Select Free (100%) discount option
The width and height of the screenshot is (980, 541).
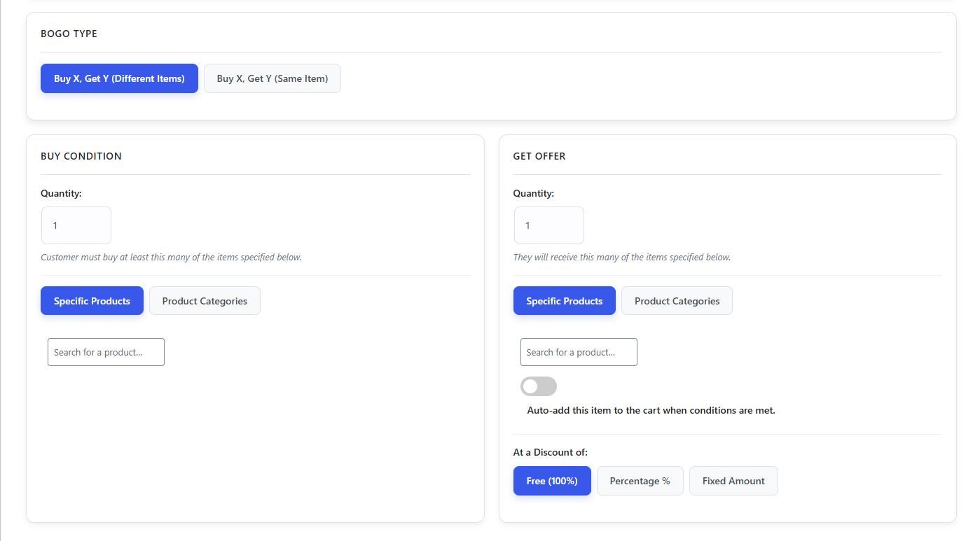pyautogui.click(x=552, y=481)
